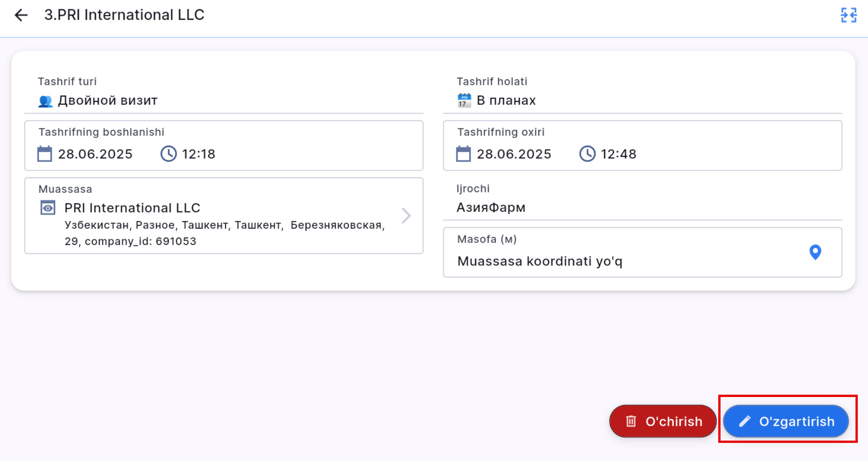Click the double visit people icon
The width and height of the screenshot is (868, 461).
pyautogui.click(x=45, y=101)
